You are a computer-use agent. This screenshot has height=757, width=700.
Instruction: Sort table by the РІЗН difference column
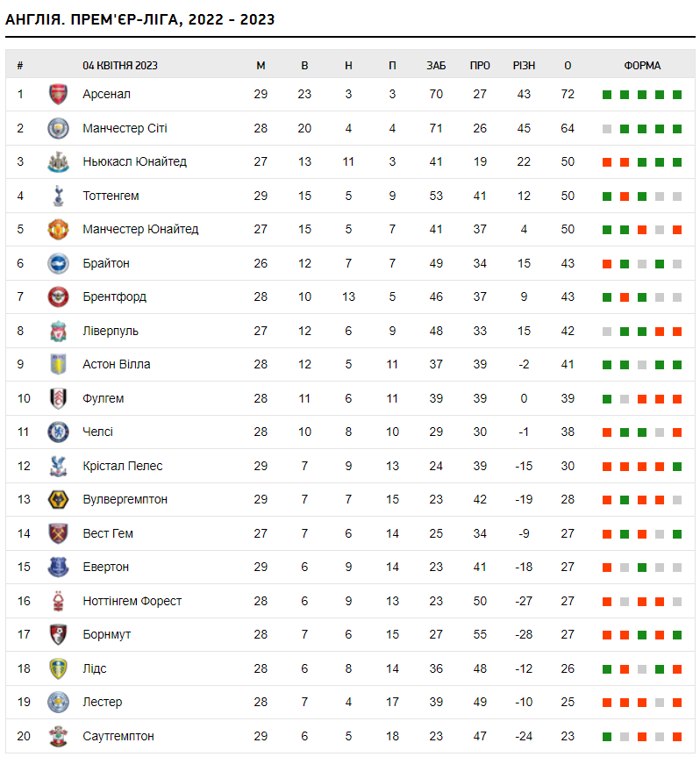(524, 66)
